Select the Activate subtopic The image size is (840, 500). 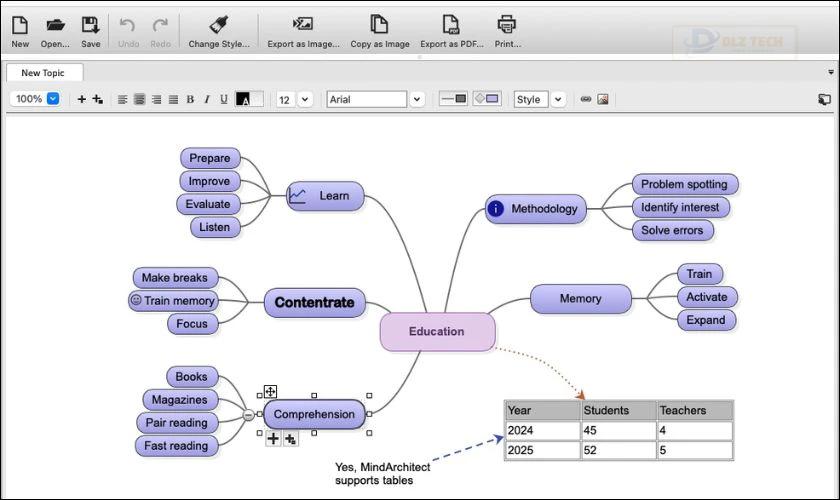click(707, 297)
